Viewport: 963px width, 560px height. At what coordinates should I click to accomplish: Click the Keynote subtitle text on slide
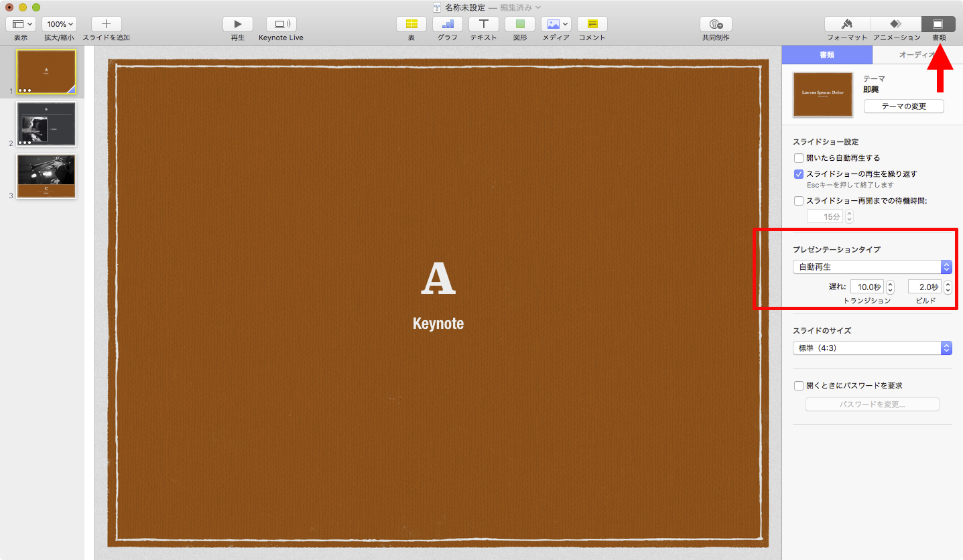(438, 324)
